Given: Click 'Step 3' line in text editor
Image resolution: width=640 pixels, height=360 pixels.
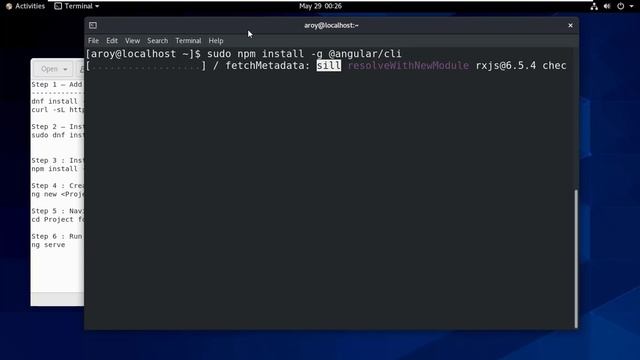Looking at the screenshot, I should point(58,160).
